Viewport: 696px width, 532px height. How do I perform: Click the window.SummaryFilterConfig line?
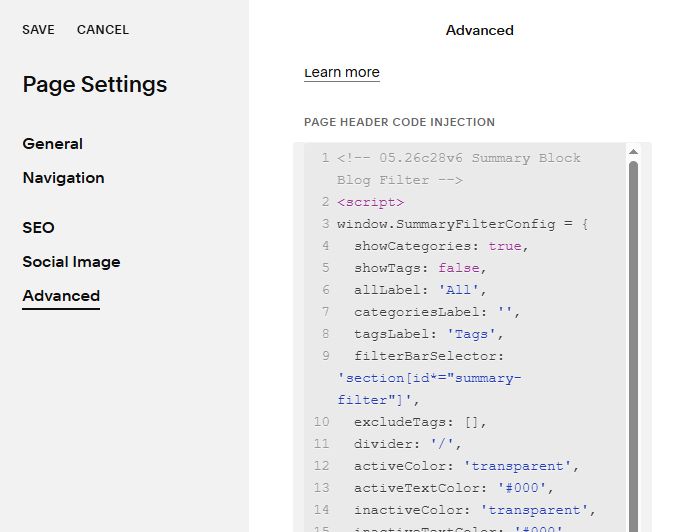(463, 224)
